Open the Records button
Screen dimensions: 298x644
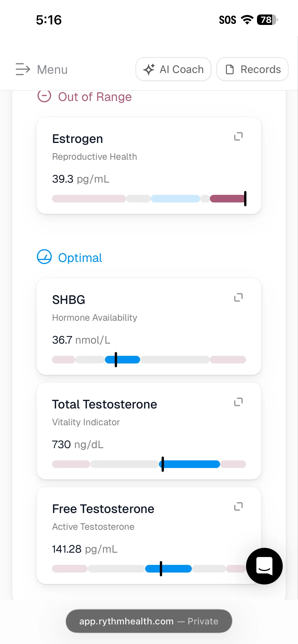pyautogui.click(x=252, y=69)
